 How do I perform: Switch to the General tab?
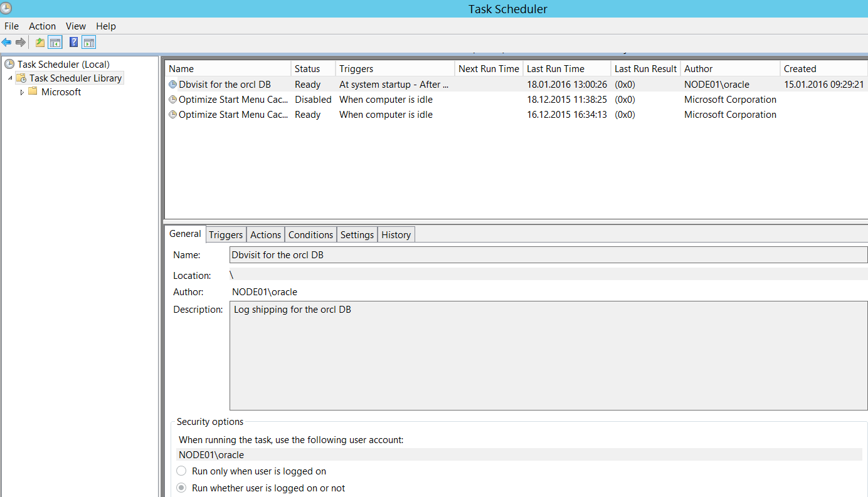185,233
